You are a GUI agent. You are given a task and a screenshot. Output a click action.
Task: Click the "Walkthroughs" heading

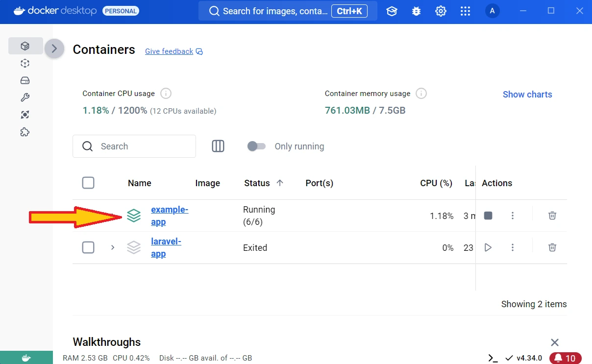[x=107, y=342]
